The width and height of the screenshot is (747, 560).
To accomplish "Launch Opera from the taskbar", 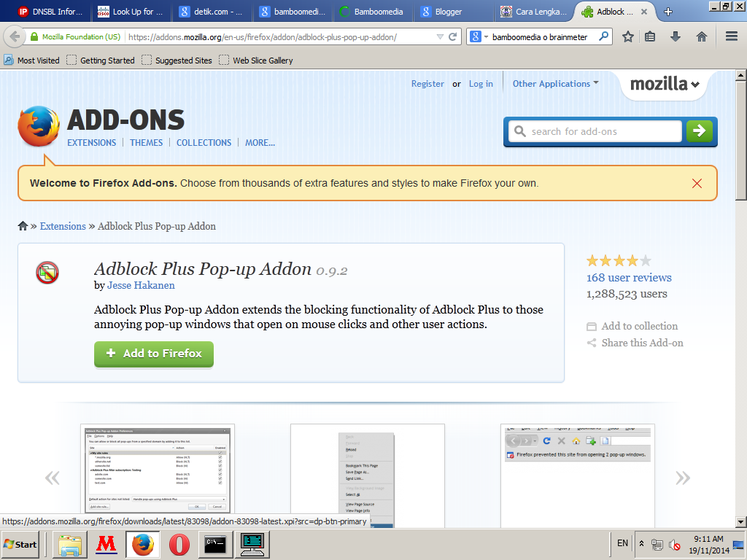I will (x=179, y=544).
